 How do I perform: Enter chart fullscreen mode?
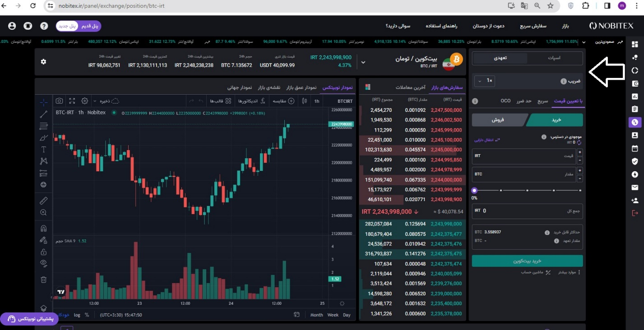(72, 101)
